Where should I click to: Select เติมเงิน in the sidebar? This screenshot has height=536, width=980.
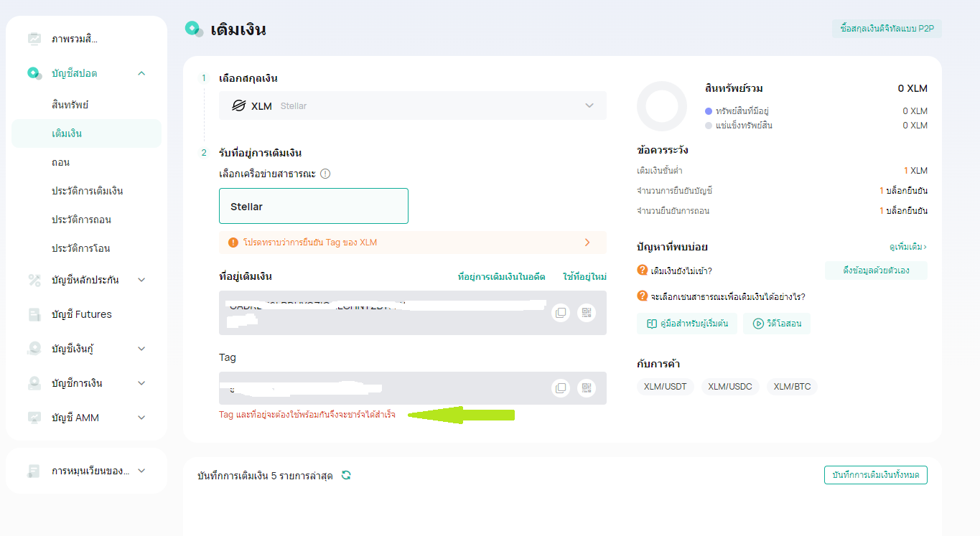tap(86, 133)
